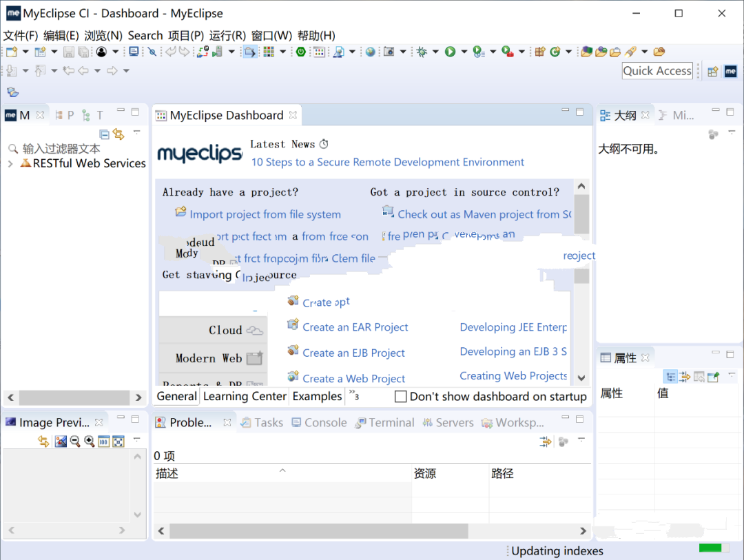The image size is (744, 560).
Task: Click the Run with external tools icon
Action: point(507,52)
